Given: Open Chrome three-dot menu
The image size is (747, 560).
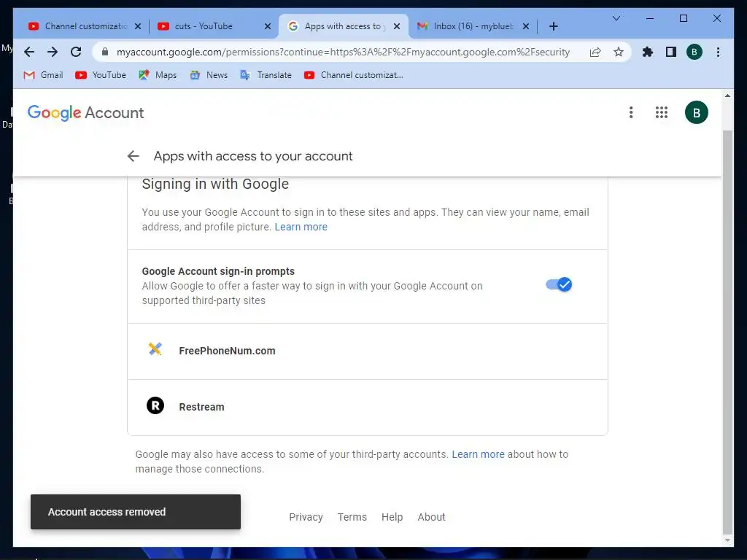Looking at the screenshot, I should (718, 52).
